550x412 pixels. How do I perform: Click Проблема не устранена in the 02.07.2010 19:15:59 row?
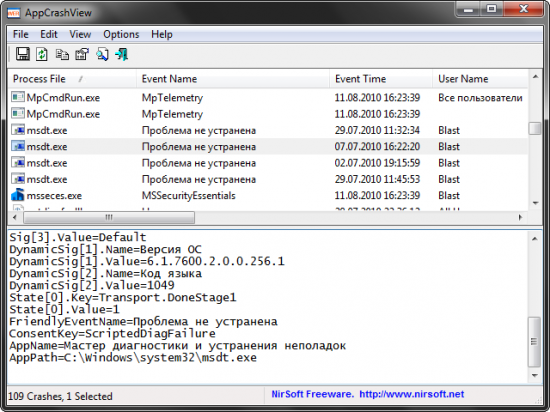(x=199, y=163)
